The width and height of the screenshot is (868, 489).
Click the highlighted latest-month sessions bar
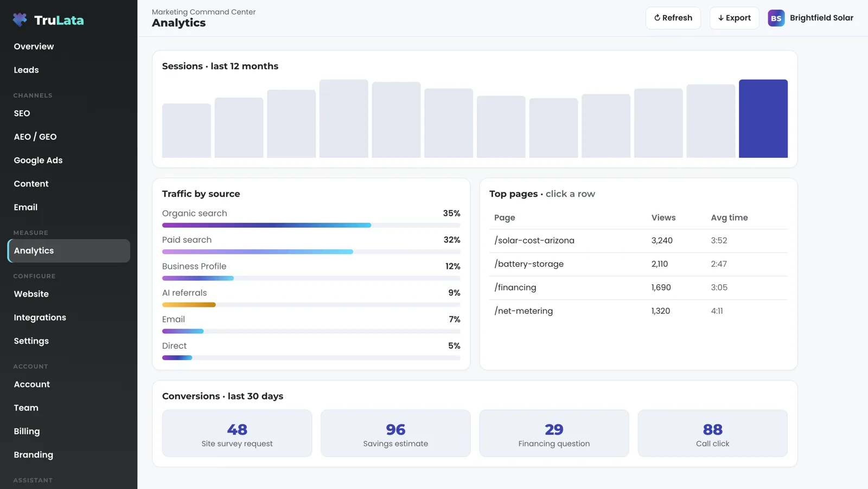coord(763,119)
